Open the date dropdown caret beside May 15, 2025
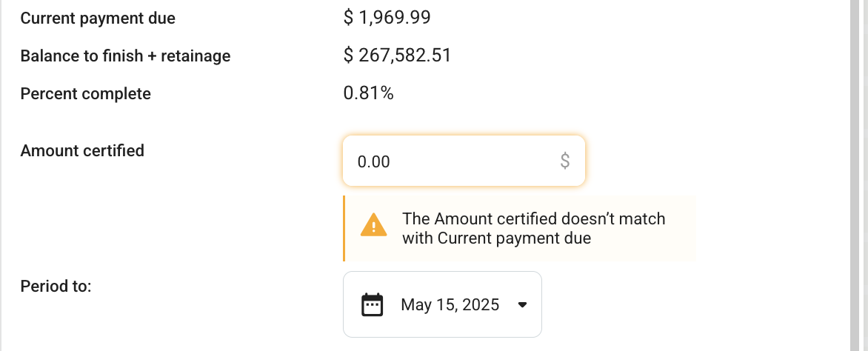This screenshot has width=868, height=351. pos(522,304)
